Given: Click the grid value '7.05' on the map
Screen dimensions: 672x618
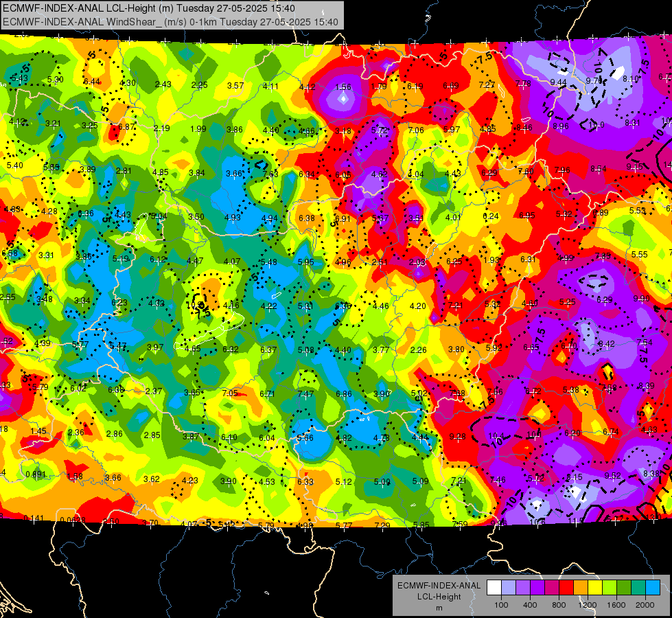Looking at the screenshot, I should (230, 393).
